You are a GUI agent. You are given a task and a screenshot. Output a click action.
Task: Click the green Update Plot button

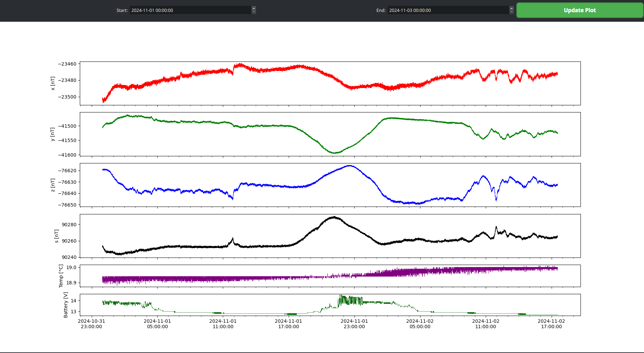pyautogui.click(x=580, y=10)
